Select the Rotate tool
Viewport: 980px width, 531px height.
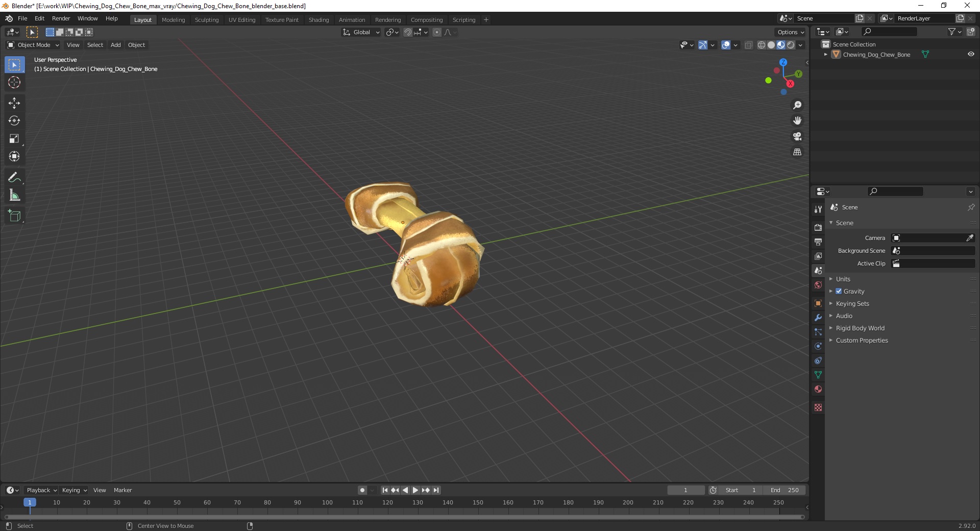[x=14, y=121]
